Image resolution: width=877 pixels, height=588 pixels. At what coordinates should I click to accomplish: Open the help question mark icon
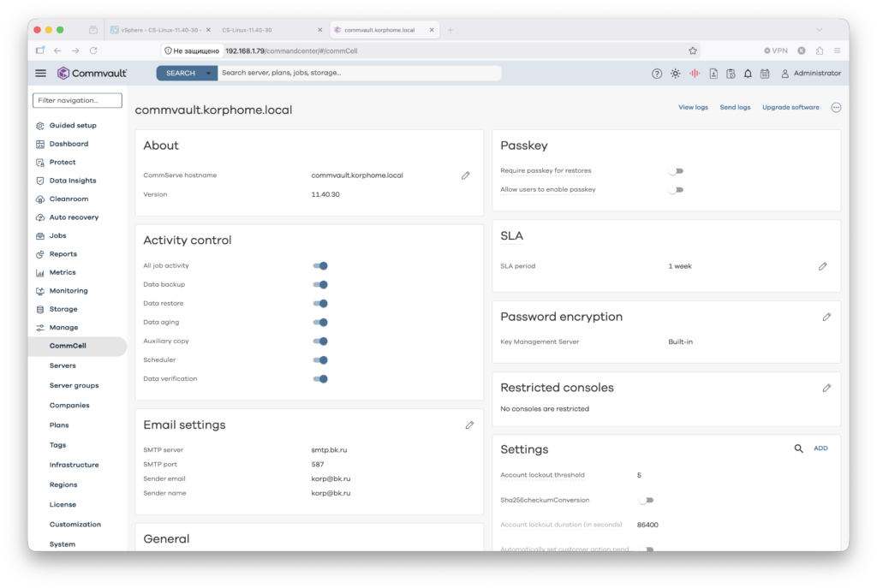pyautogui.click(x=657, y=74)
